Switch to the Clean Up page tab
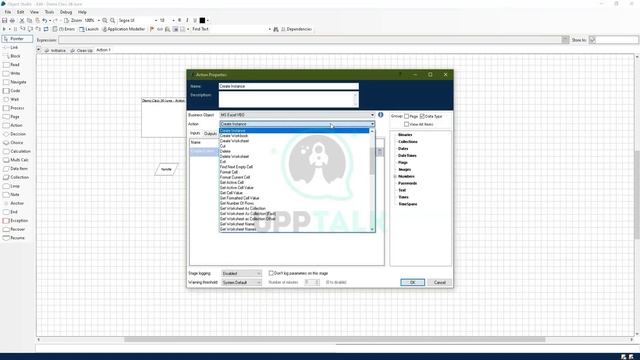 pos(82,50)
